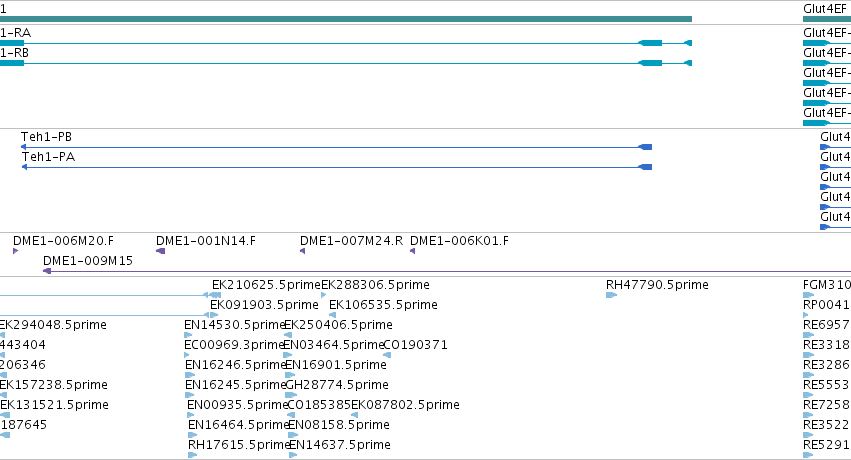The image size is (851, 460).
Task: Click the partially visible 443404 label
Action: click(x=23, y=345)
